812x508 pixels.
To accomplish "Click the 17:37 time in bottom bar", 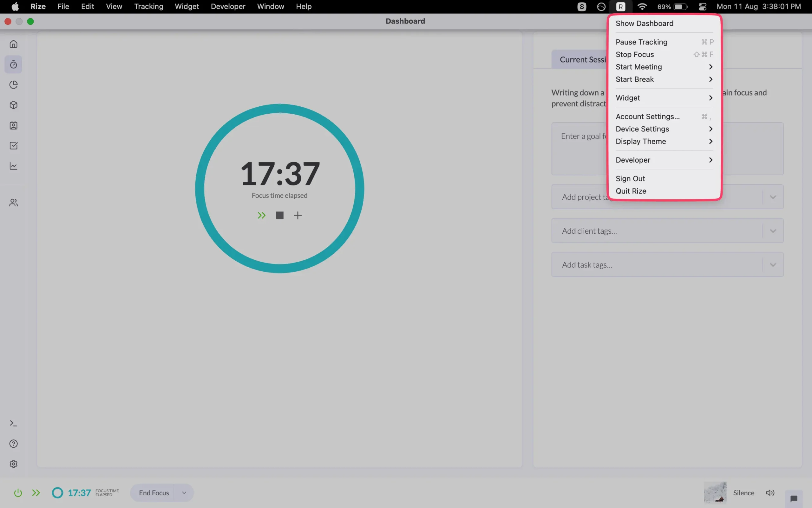I will [79, 493].
